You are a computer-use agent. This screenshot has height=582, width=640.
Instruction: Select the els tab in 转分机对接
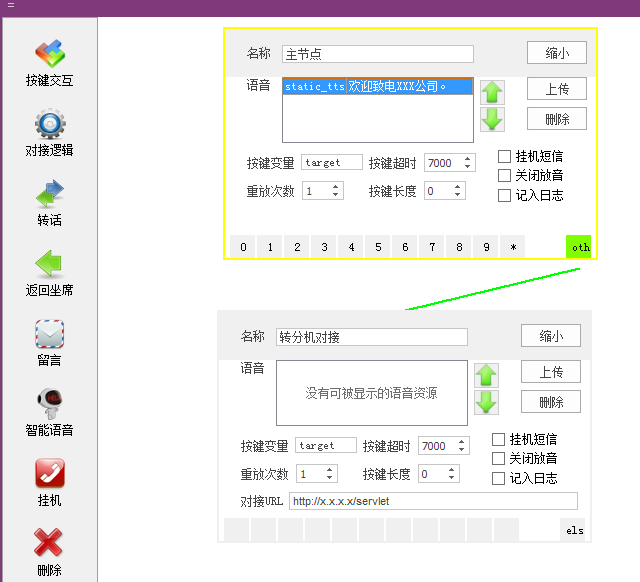point(573,530)
